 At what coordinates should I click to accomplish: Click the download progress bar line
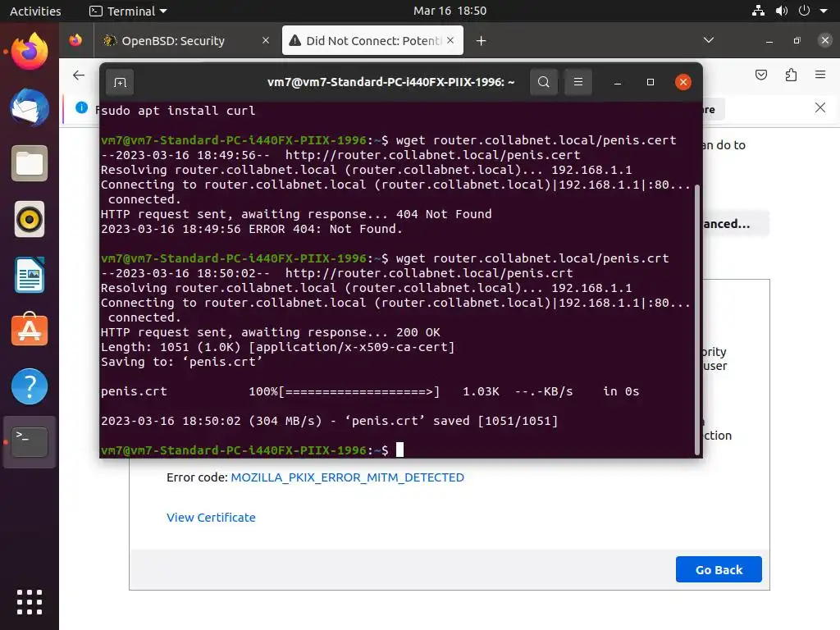click(370, 391)
